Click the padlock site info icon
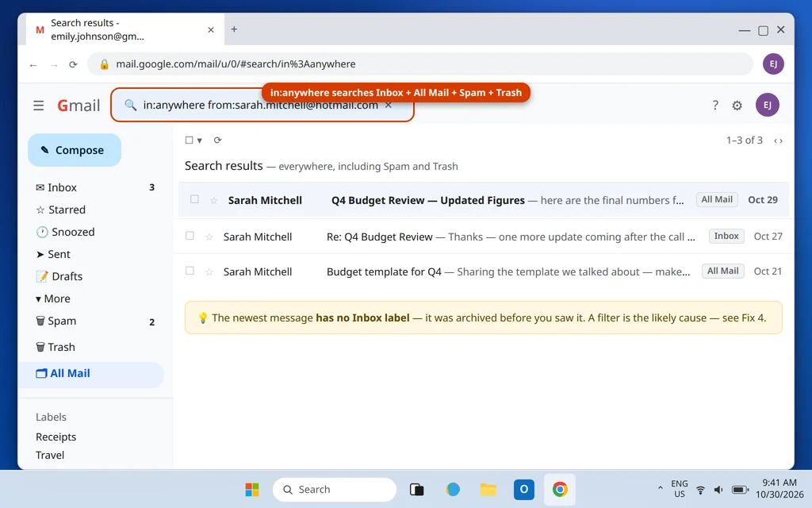The height and width of the screenshot is (508, 812). [x=104, y=63]
